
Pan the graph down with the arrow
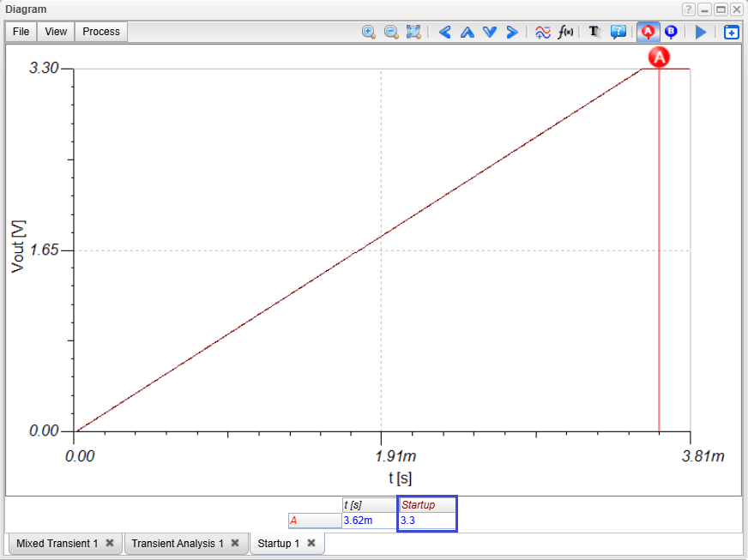(490, 32)
